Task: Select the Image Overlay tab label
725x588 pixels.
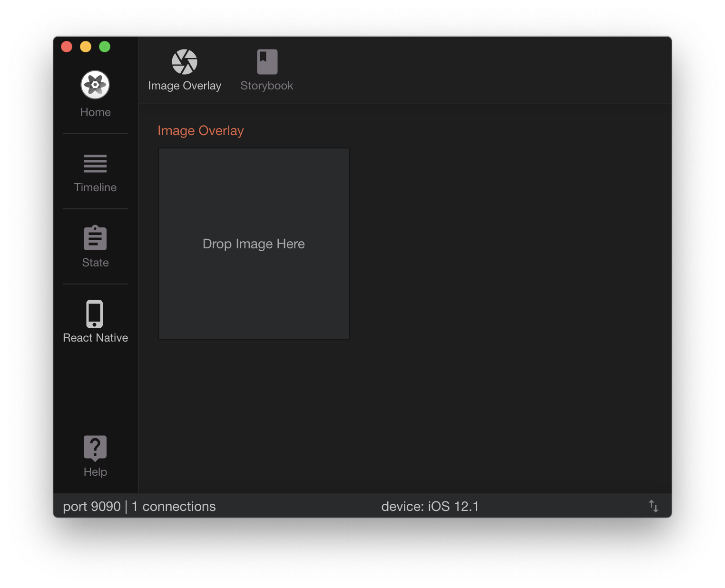Action: click(185, 86)
